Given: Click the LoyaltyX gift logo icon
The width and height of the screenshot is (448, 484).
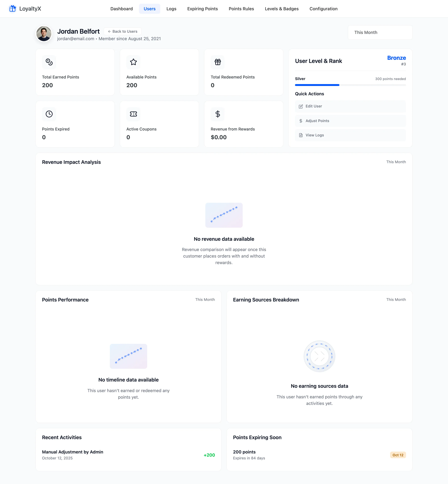Looking at the screenshot, I should (13, 9).
